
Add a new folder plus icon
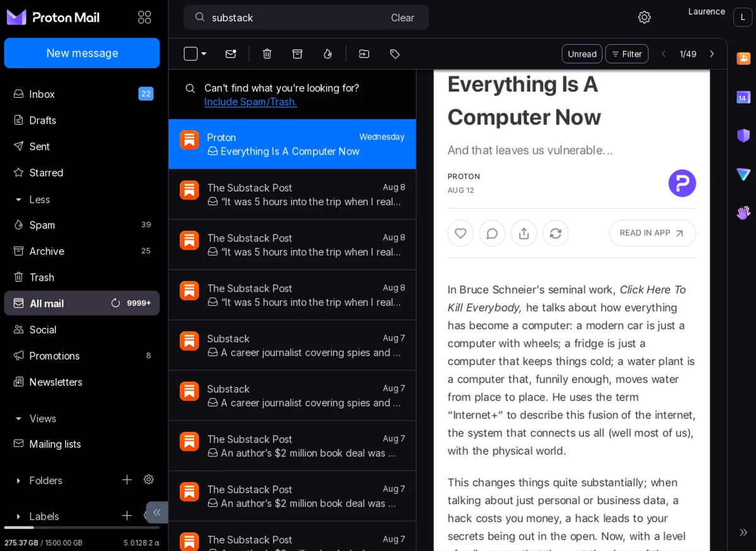click(127, 480)
